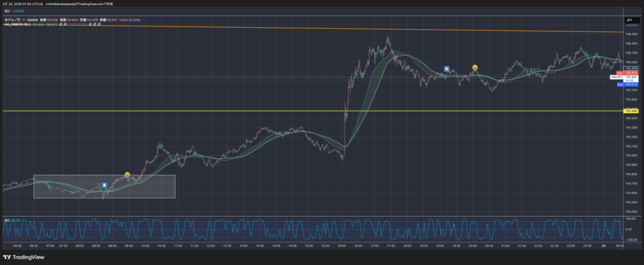This screenshot has width=644, height=265.
Task: Click the RCI legend in the bottom oscillator pane
Action: point(7,220)
